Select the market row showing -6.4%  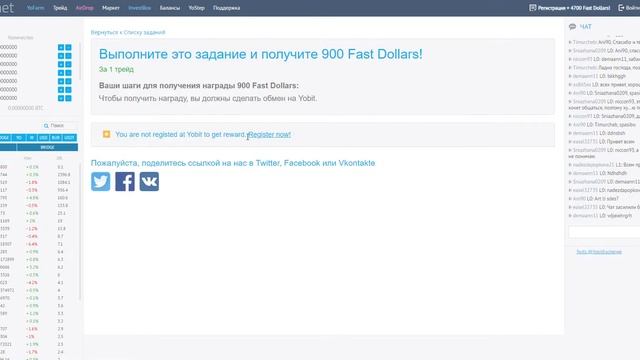(39, 244)
